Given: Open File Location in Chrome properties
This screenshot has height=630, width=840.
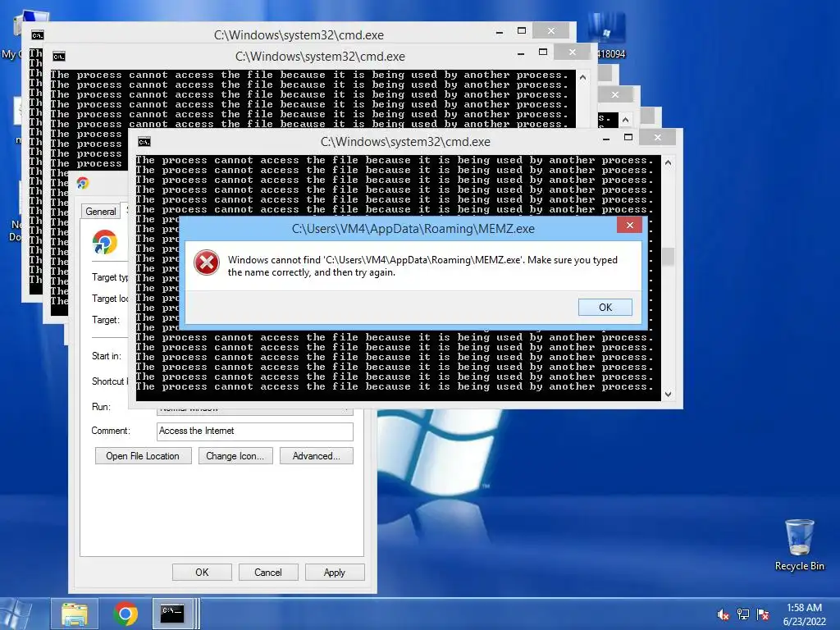Looking at the screenshot, I should click(143, 456).
